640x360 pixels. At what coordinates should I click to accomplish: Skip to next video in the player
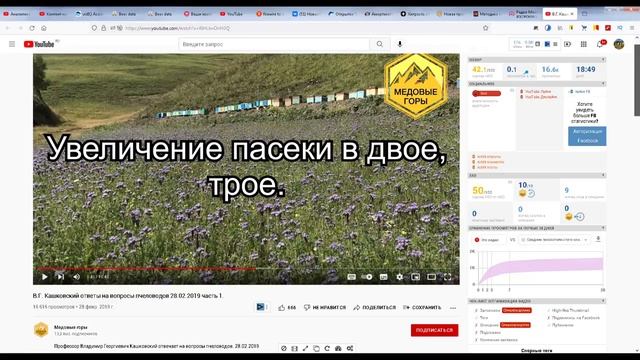[60, 277]
